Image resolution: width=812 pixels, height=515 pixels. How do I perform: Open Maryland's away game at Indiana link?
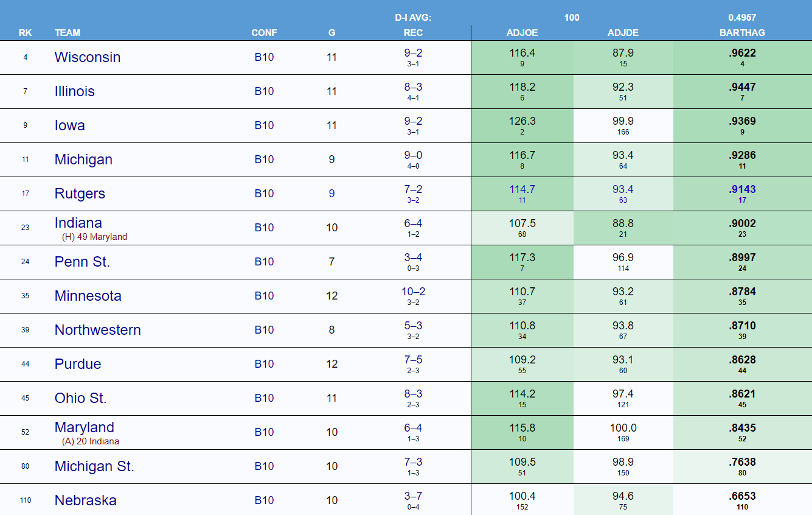(x=91, y=441)
